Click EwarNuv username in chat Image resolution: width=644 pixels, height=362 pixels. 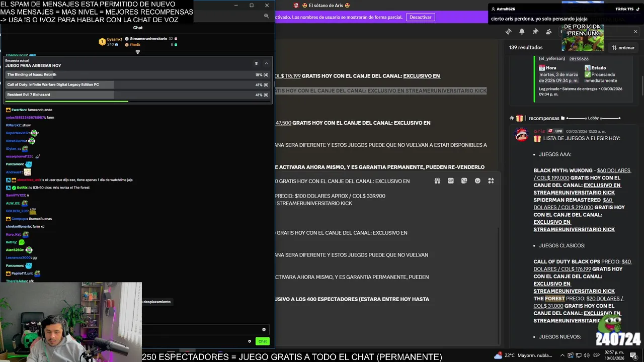click(x=19, y=110)
